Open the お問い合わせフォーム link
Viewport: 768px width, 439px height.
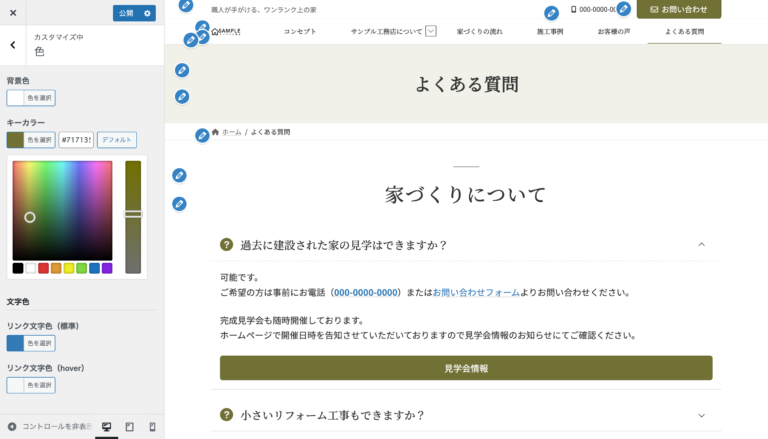click(x=476, y=293)
